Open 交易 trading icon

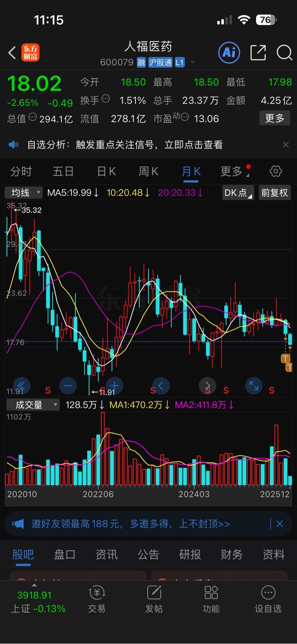click(x=97, y=599)
